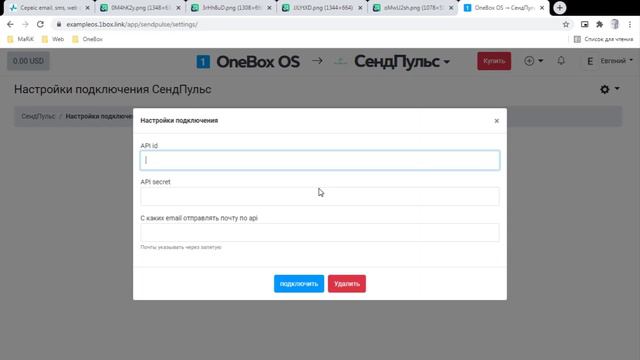Expand the СендПульс app dropdown
This screenshot has width=640, height=360.
tap(402, 62)
